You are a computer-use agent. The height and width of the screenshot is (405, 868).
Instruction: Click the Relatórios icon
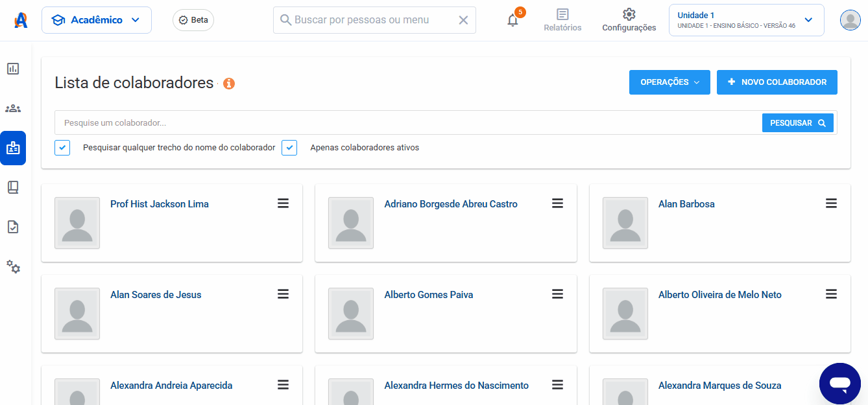pos(562,15)
